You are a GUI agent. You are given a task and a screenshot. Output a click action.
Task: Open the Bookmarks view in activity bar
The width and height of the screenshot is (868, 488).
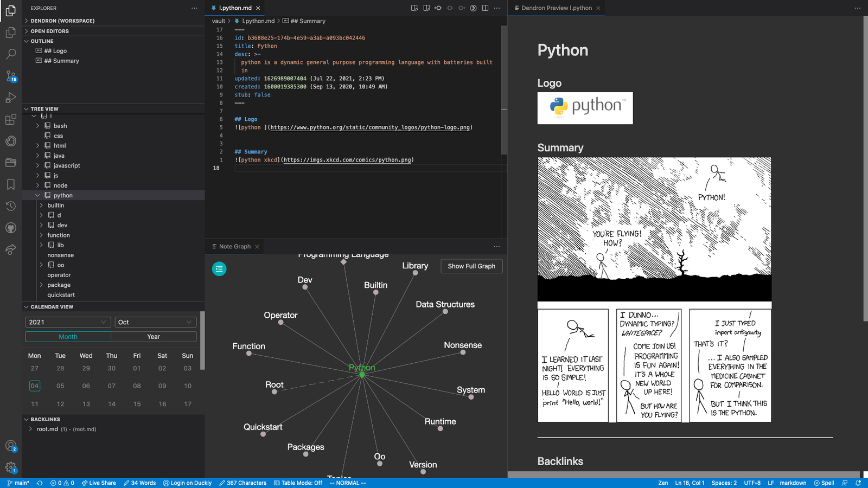10,184
